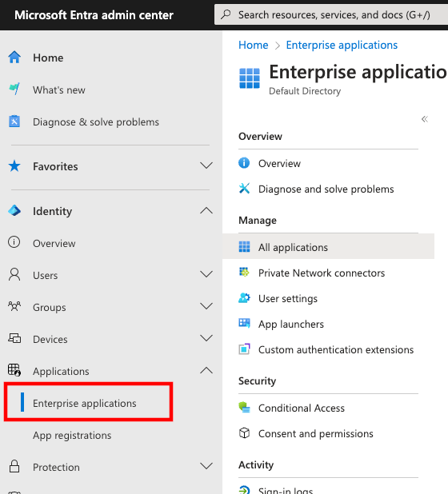Click the Groups label in sidebar

tap(50, 307)
